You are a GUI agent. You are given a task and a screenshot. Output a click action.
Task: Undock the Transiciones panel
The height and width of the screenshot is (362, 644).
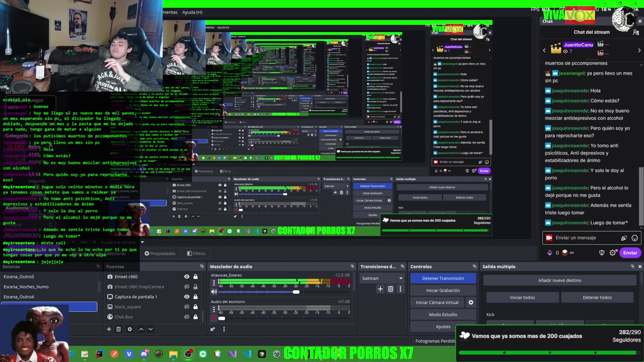click(402, 266)
